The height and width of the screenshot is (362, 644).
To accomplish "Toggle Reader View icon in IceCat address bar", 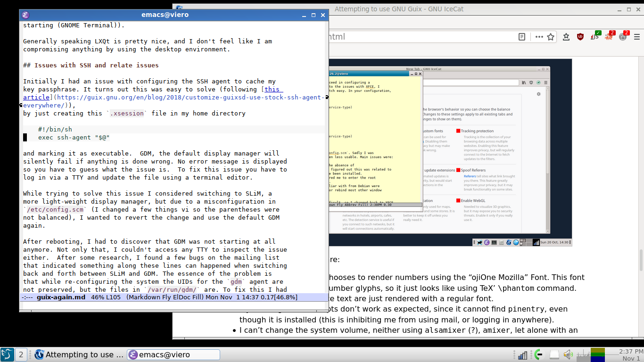I will 522,37.
